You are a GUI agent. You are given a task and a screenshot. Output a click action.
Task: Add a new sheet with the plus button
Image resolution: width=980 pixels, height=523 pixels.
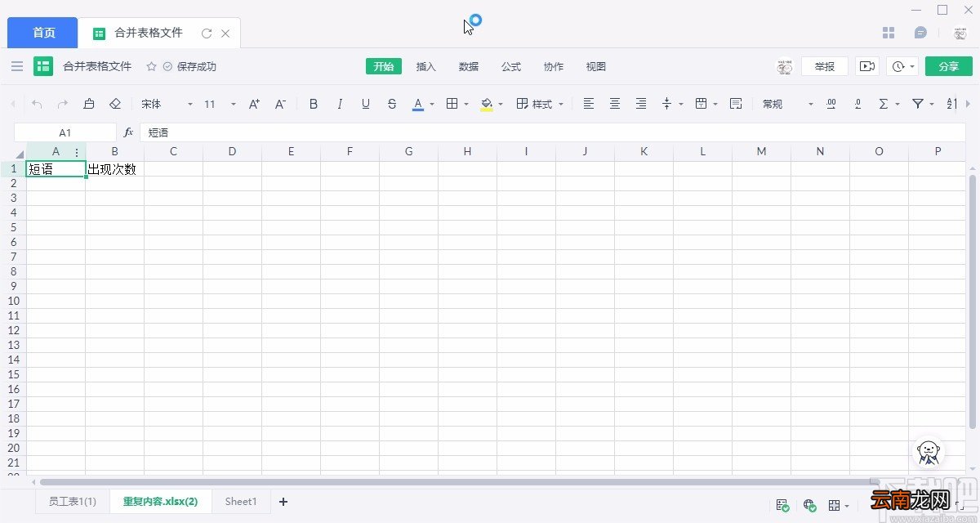(x=283, y=502)
